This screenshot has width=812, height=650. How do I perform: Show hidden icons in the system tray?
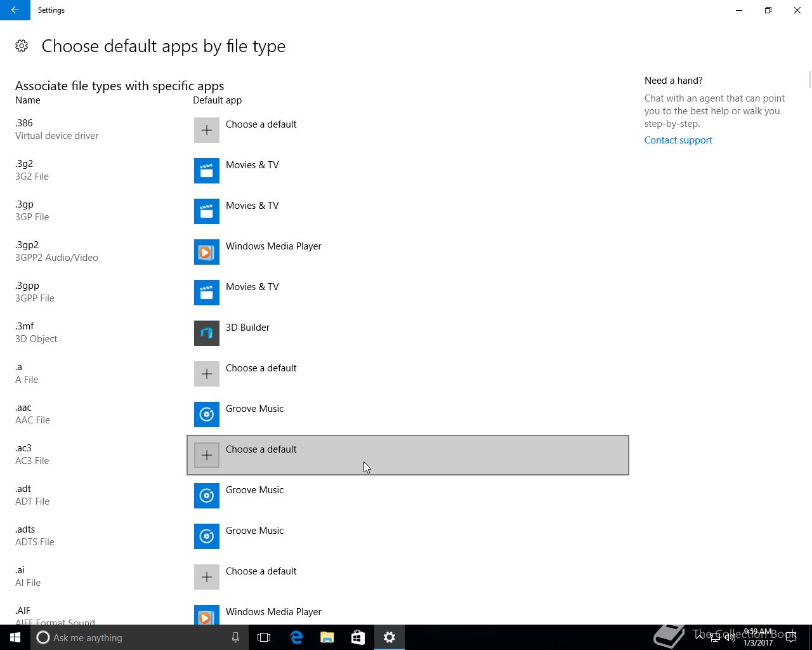pos(699,637)
